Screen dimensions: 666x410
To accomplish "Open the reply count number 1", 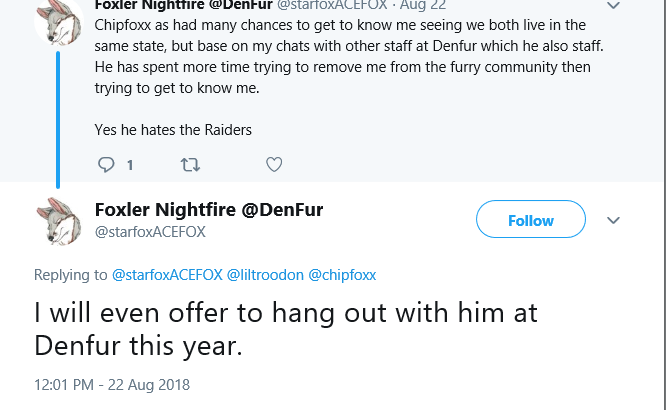I will [130, 165].
